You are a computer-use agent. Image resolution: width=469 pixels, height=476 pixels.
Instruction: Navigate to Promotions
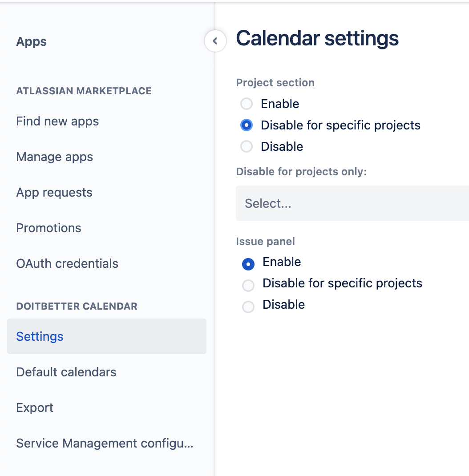pyautogui.click(x=49, y=228)
